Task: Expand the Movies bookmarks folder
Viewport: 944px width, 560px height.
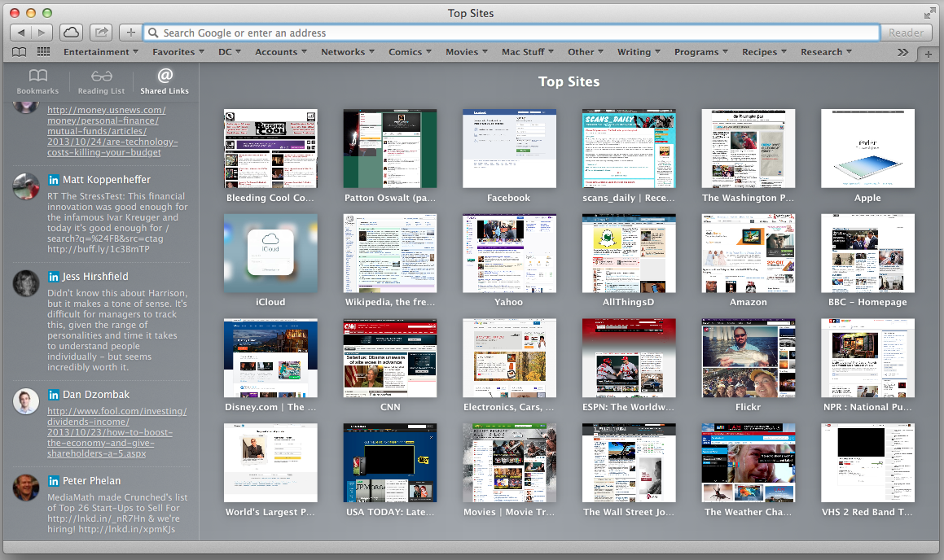Action: tap(467, 52)
